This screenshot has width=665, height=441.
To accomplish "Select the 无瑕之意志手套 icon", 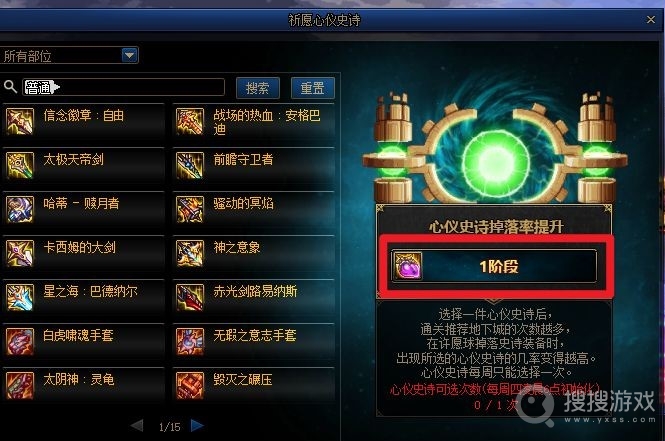I will point(190,342).
